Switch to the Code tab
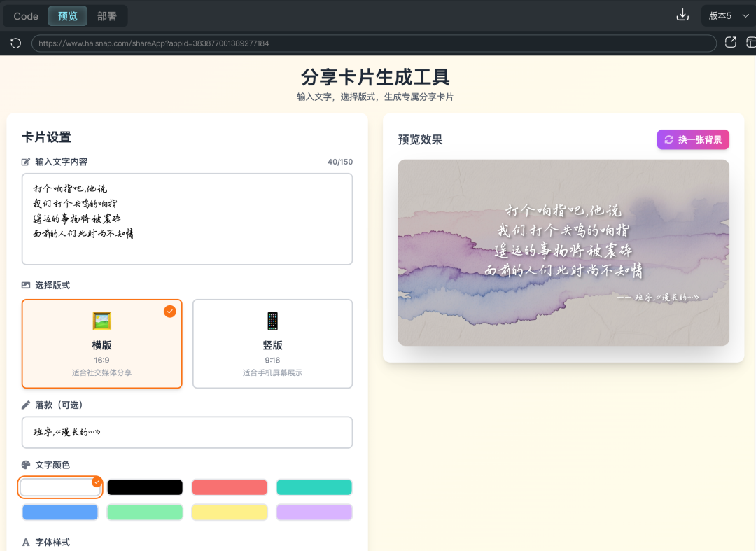The image size is (756, 551). coord(26,16)
